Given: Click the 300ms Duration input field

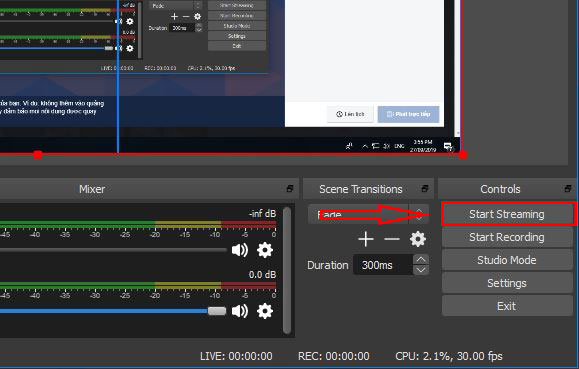Looking at the screenshot, I should coord(383,265).
